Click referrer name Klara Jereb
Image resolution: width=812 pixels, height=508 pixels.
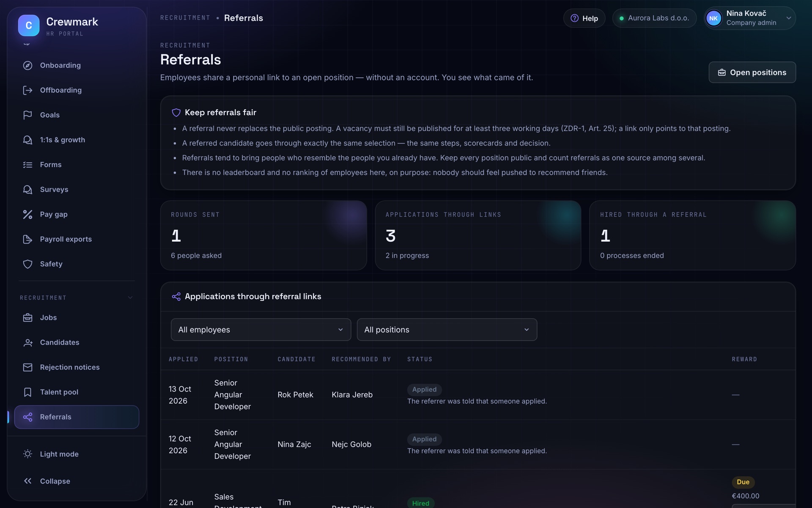click(x=352, y=395)
